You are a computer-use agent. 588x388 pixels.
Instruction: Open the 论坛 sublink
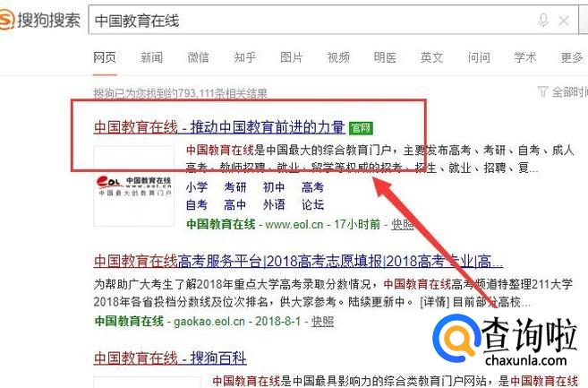[x=312, y=204]
